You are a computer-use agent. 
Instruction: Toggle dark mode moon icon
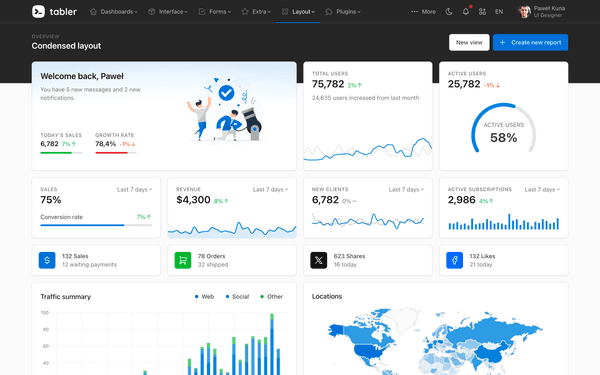pyautogui.click(x=449, y=12)
